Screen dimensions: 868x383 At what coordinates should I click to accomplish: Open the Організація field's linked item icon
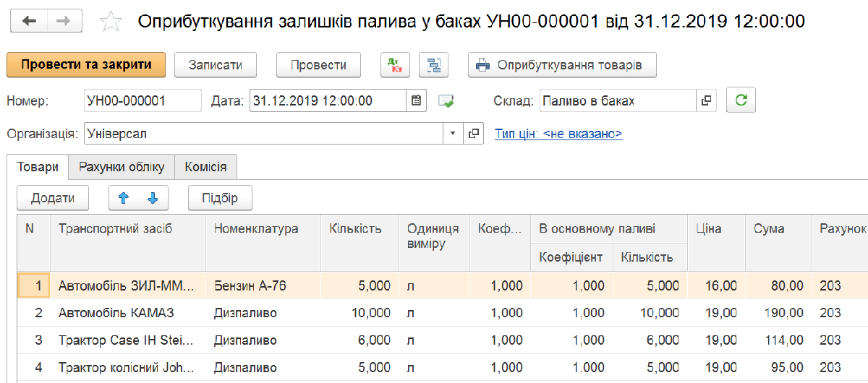tap(474, 134)
